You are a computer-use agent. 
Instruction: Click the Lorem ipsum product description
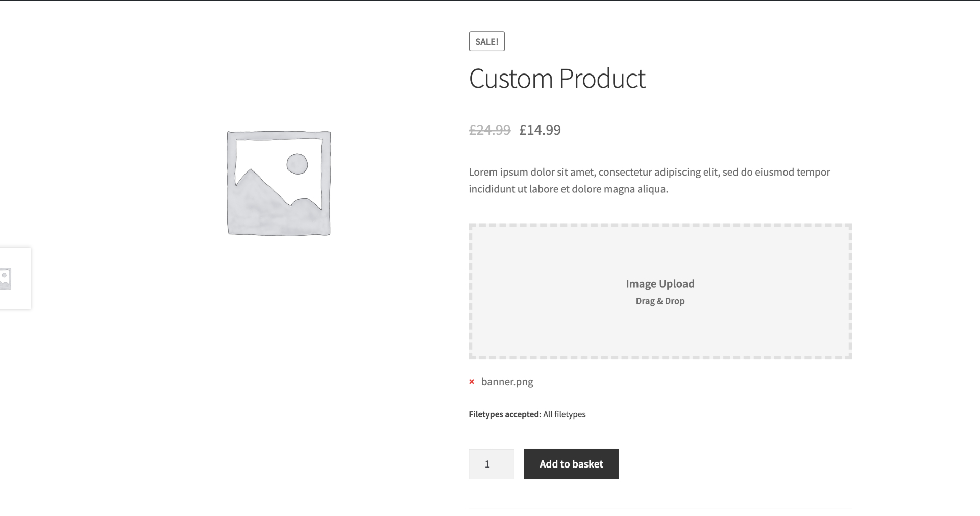(649, 181)
